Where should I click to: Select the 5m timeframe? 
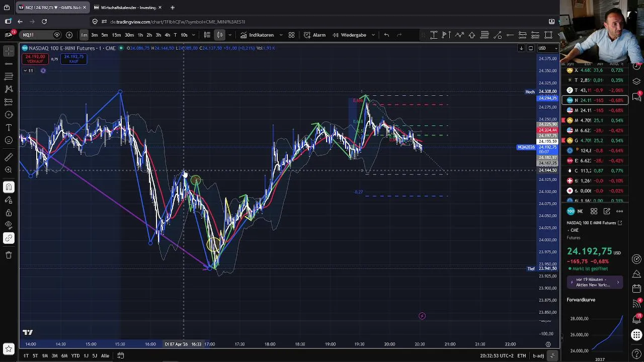[x=105, y=35]
